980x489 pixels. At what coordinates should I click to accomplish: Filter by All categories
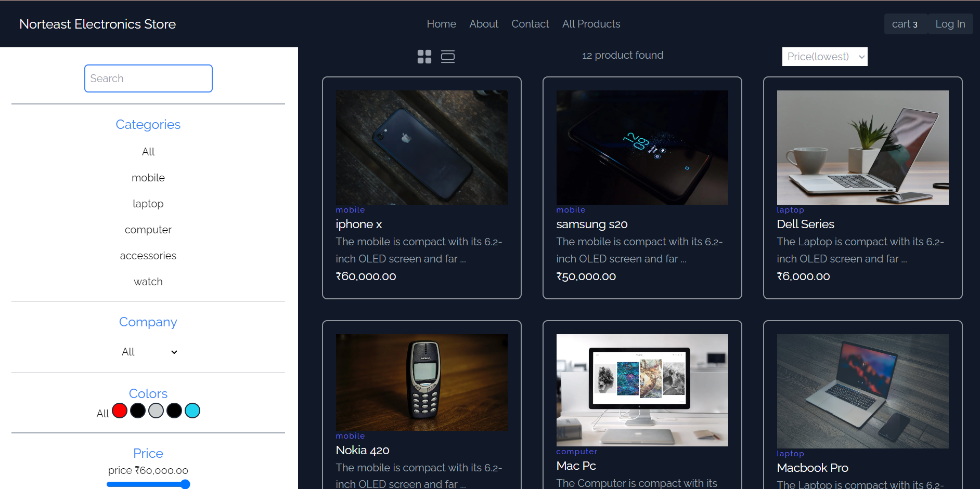pos(148,152)
